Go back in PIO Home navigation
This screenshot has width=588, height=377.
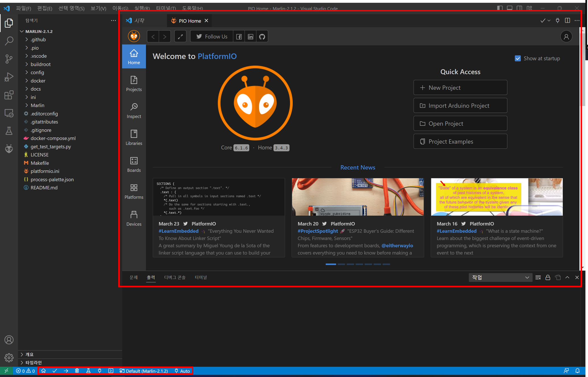click(153, 37)
